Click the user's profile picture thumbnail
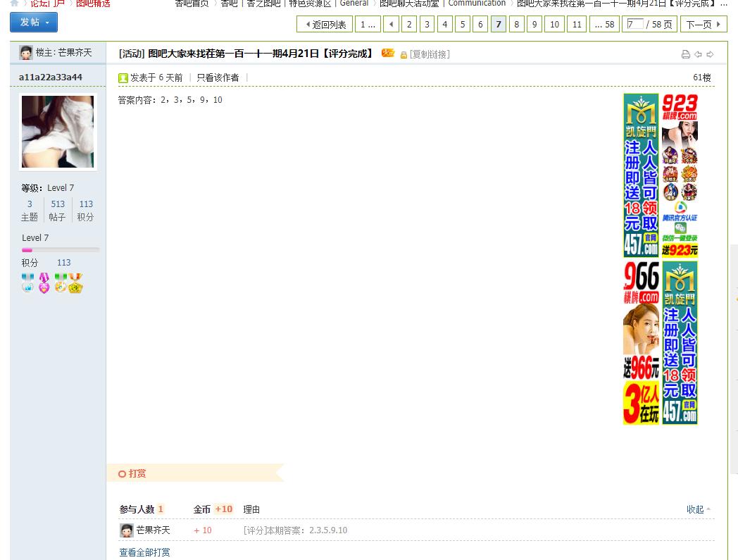The width and height of the screenshot is (738, 560). [x=58, y=132]
